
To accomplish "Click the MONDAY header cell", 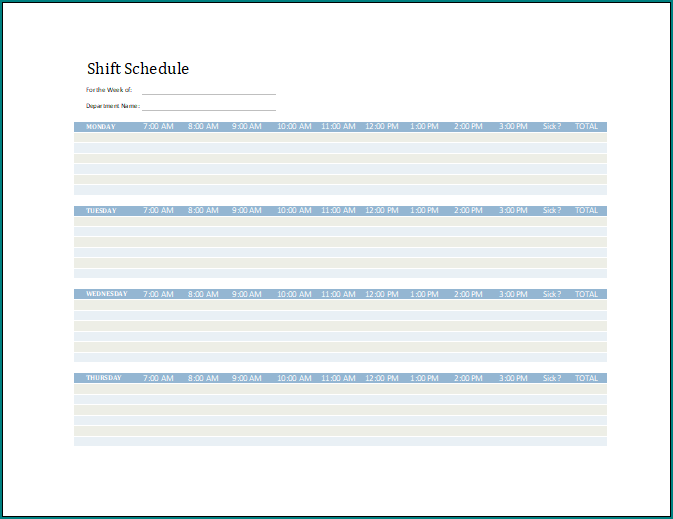I will pyautogui.click(x=101, y=127).
